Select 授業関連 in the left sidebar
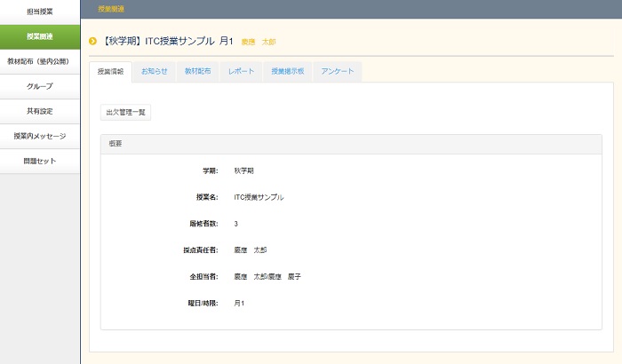This screenshot has width=622, height=364. 40,36
